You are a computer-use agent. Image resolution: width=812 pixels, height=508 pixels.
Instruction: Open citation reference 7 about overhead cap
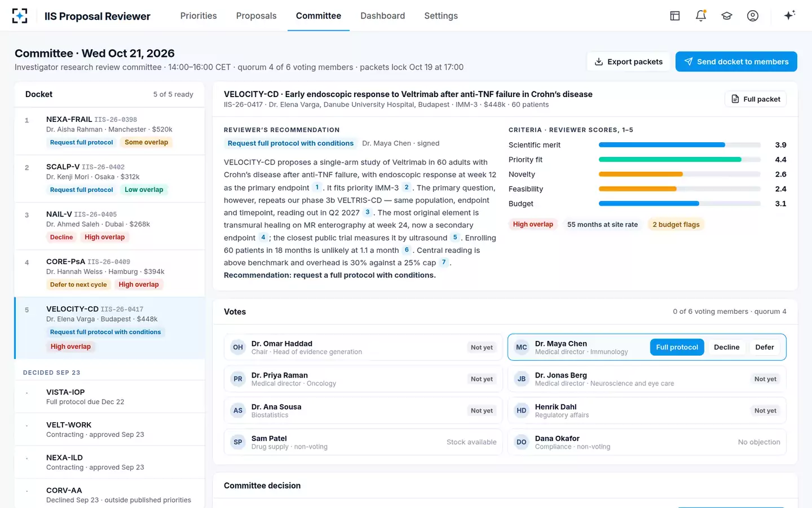tap(444, 262)
